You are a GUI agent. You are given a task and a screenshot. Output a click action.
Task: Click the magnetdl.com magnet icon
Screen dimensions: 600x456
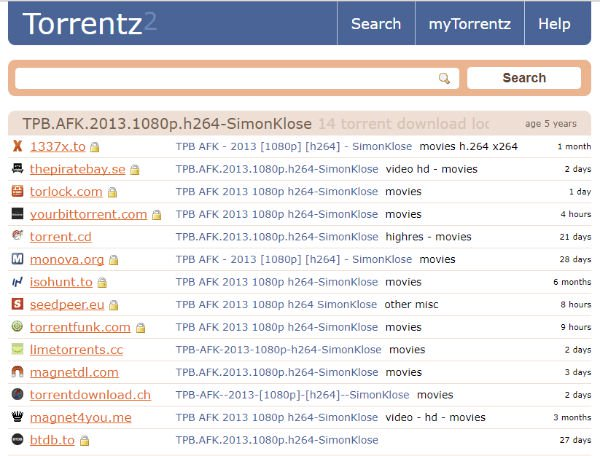point(17,371)
